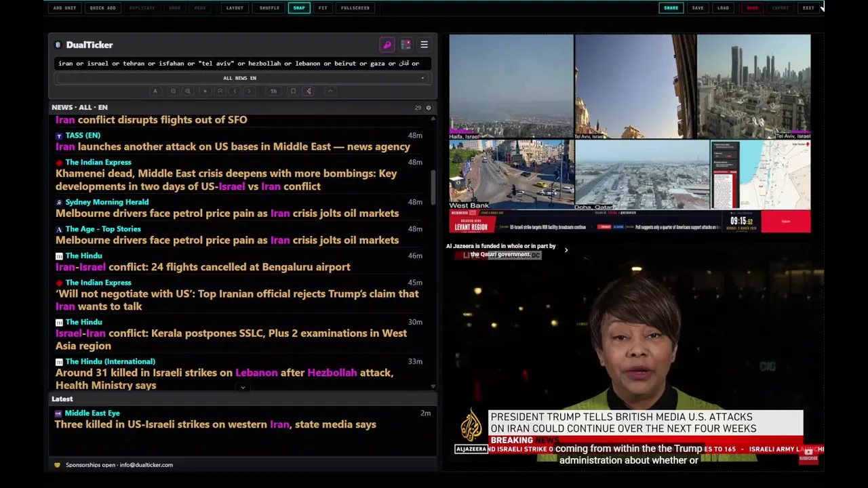Select the map feed thumbnail

760,175
